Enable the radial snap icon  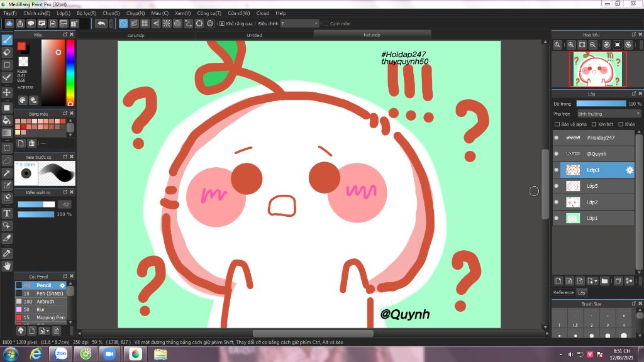tap(166, 24)
